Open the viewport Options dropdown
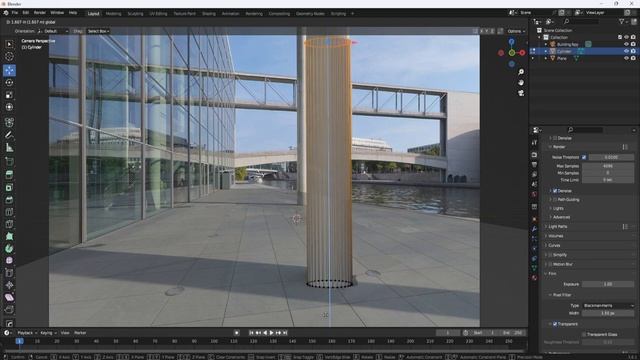 pyautogui.click(x=516, y=31)
